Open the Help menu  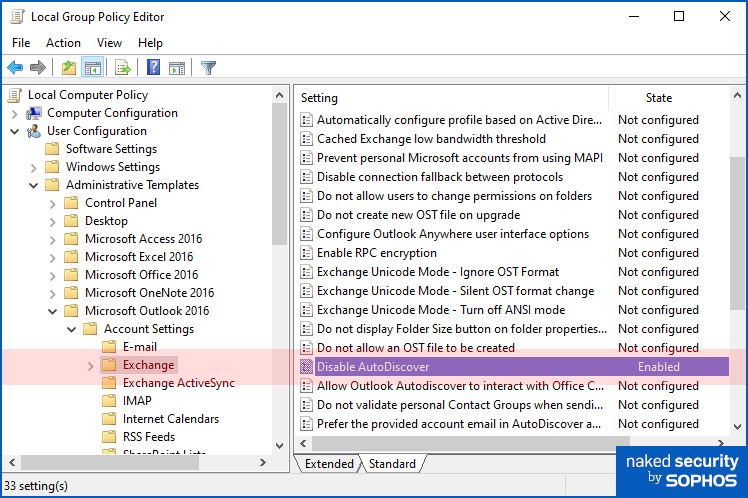150,43
